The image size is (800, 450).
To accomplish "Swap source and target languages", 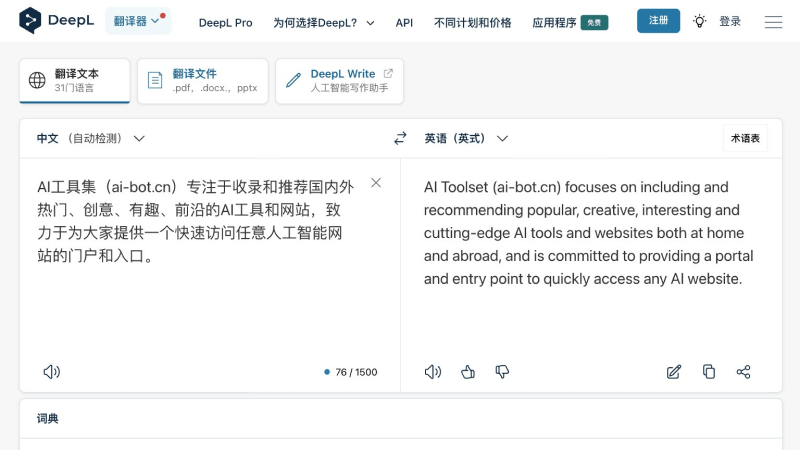I will pyautogui.click(x=400, y=139).
